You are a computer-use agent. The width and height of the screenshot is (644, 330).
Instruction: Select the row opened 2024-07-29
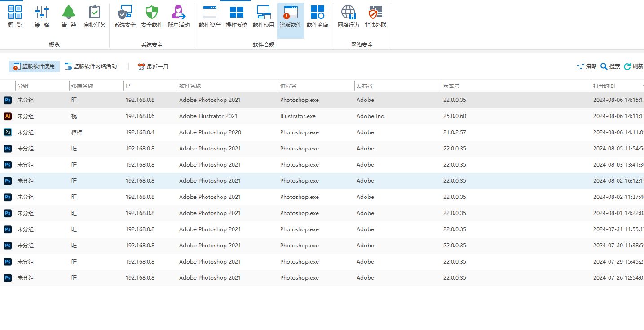(322, 262)
